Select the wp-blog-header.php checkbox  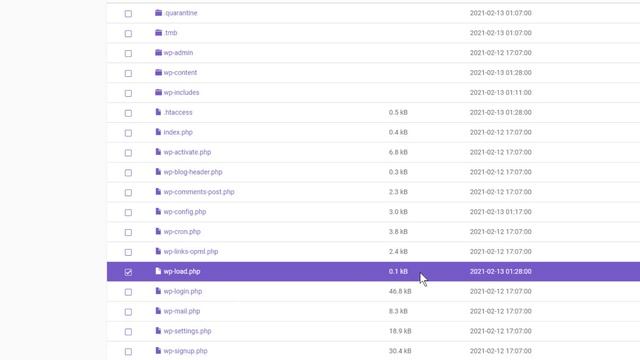point(128,173)
